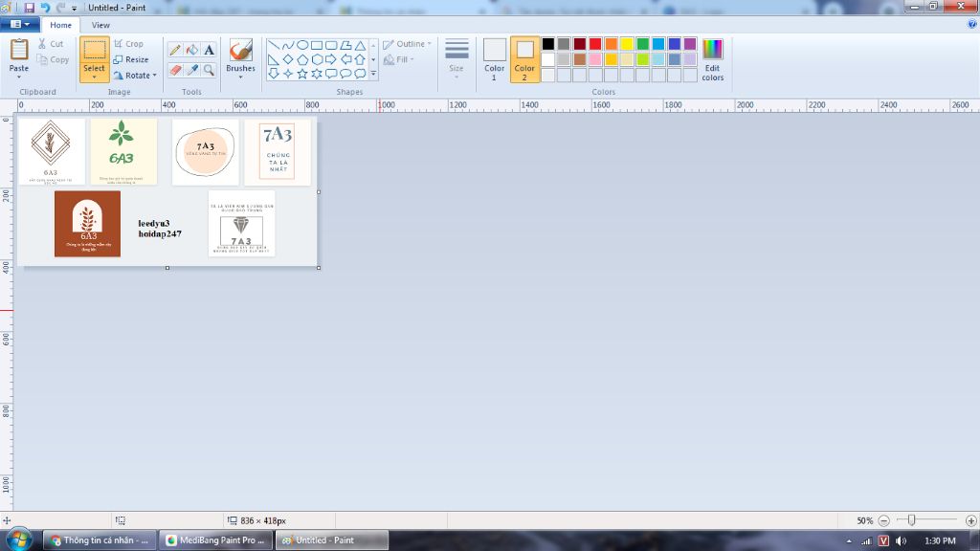Viewport: 980px width, 551px height.
Task: Click the Resize button
Action: click(x=131, y=59)
